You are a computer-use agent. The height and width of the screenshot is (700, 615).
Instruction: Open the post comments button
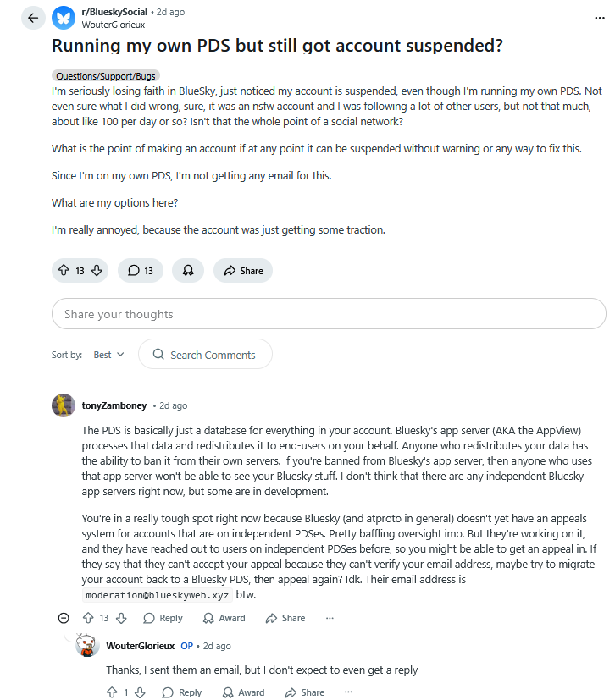point(141,271)
